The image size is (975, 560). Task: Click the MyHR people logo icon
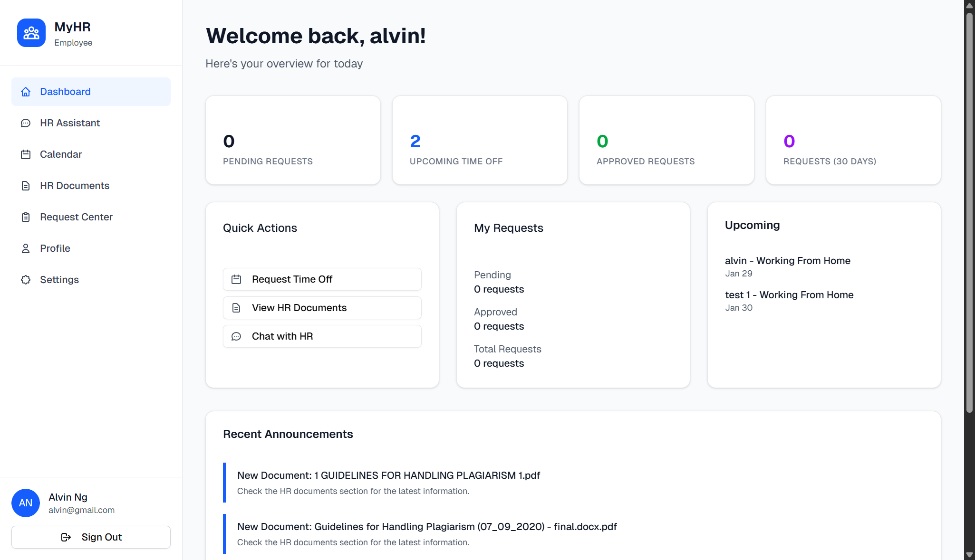31,33
